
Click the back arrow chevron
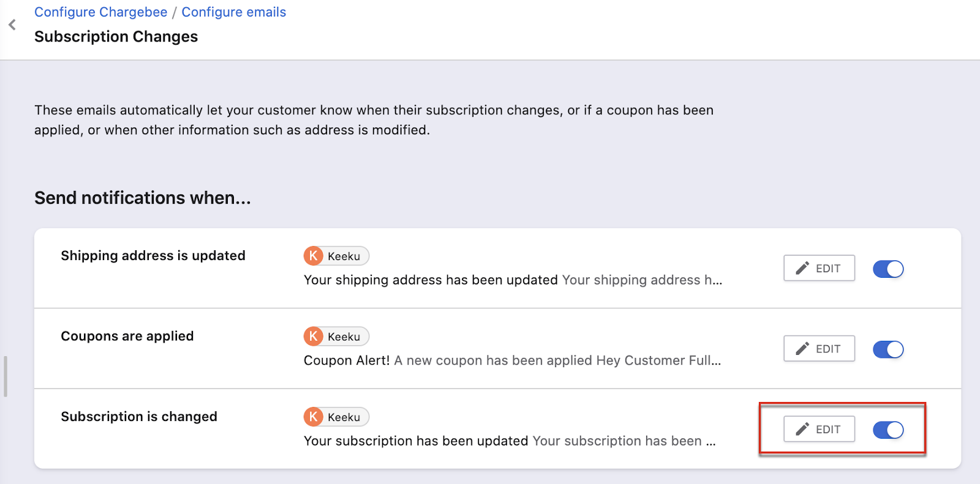click(12, 24)
